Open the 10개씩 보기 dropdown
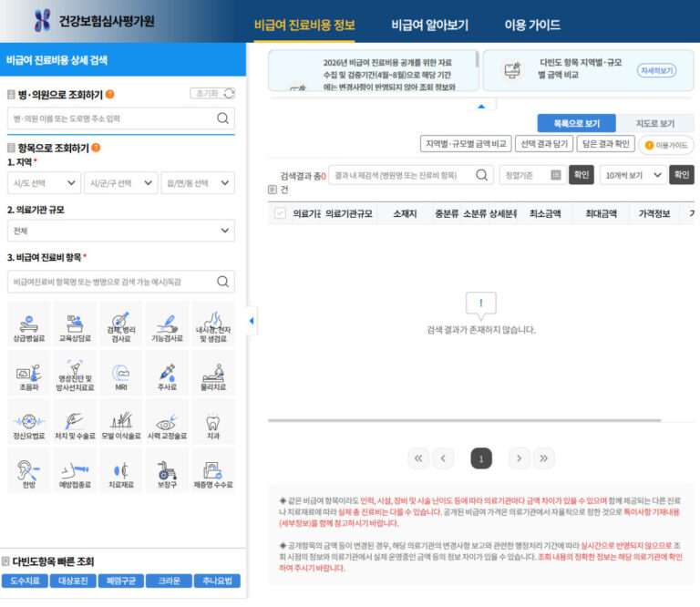 point(633,175)
